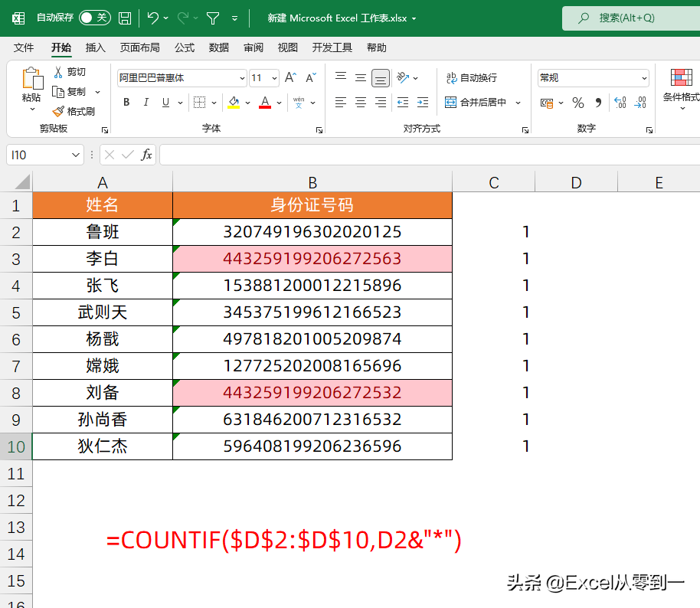
Task: Click the search box 搜索(Alt+Q)
Action: (631, 18)
